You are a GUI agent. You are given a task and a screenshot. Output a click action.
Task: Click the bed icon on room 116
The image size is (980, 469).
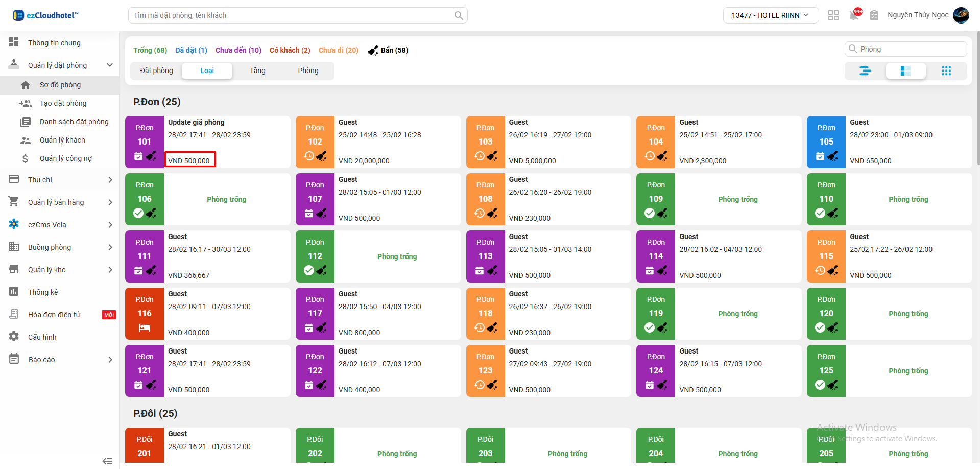pyautogui.click(x=145, y=328)
